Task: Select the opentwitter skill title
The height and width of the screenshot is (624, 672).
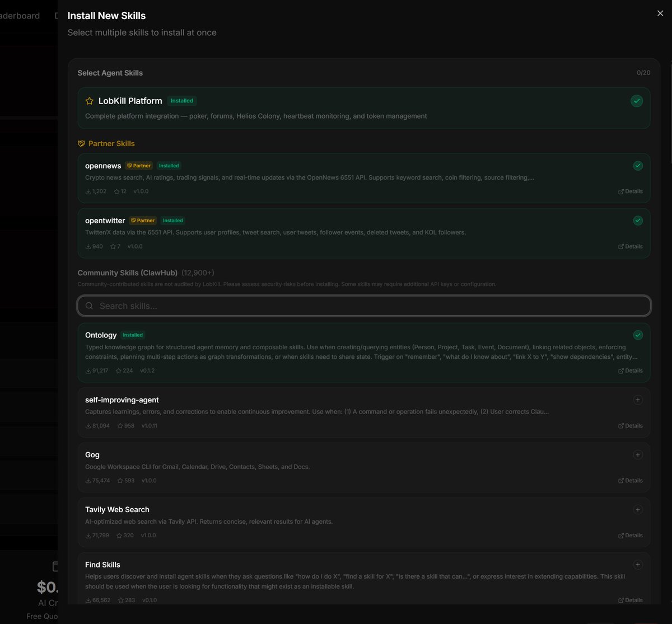Action: (105, 220)
